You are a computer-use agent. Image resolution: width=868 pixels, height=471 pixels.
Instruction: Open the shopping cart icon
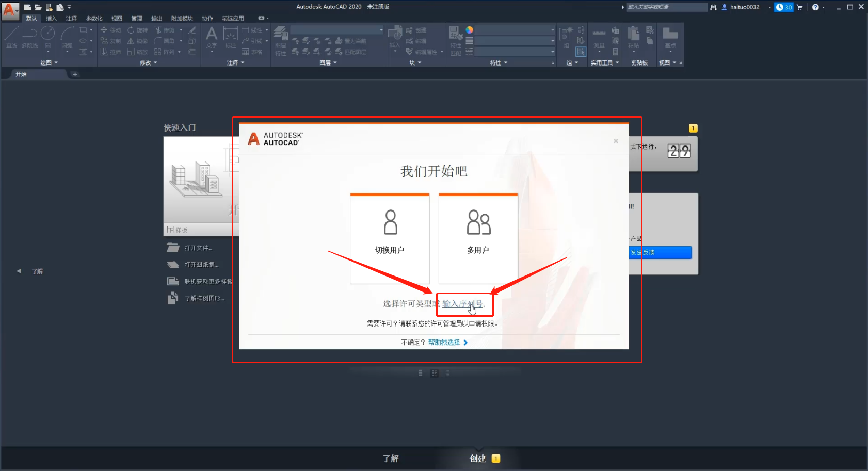(800, 7)
